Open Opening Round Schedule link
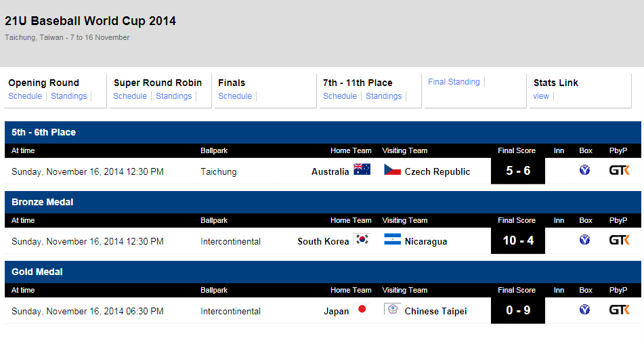This screenshot has height=355, width=644. tap(25, 96)
